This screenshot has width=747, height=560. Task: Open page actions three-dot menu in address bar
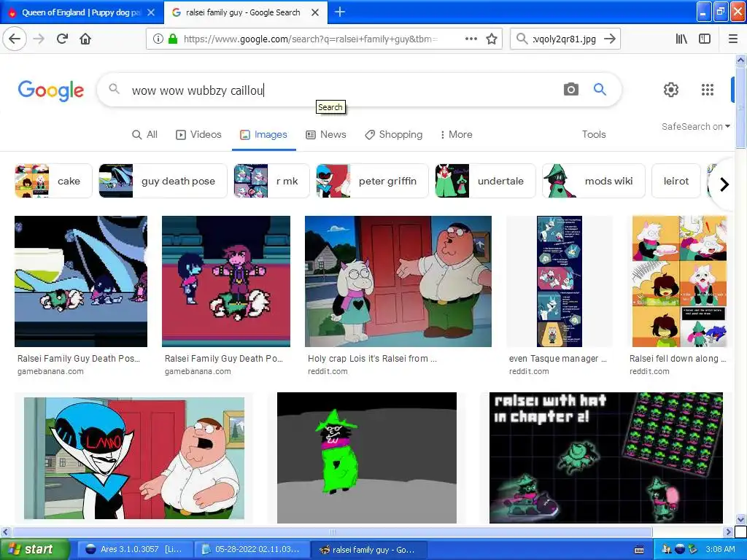pyautogui.click(x=471, y=39)
